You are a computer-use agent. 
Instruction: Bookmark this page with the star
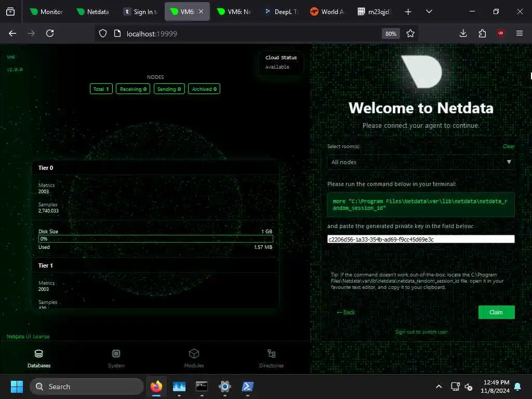(x=410, y=33)
